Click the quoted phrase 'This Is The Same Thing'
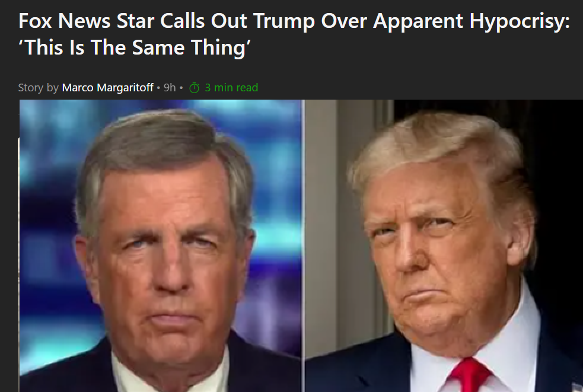 (135, 47)
